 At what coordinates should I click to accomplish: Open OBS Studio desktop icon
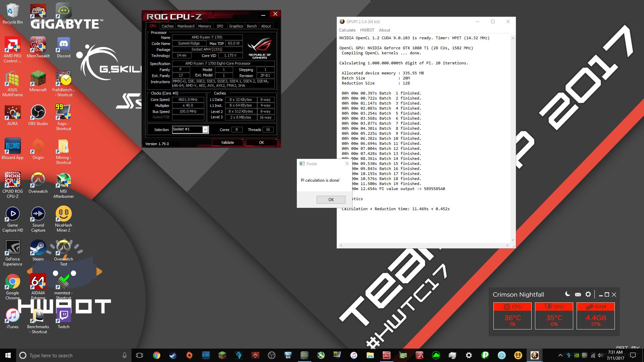pyautogui.click(x=38, y=115)
